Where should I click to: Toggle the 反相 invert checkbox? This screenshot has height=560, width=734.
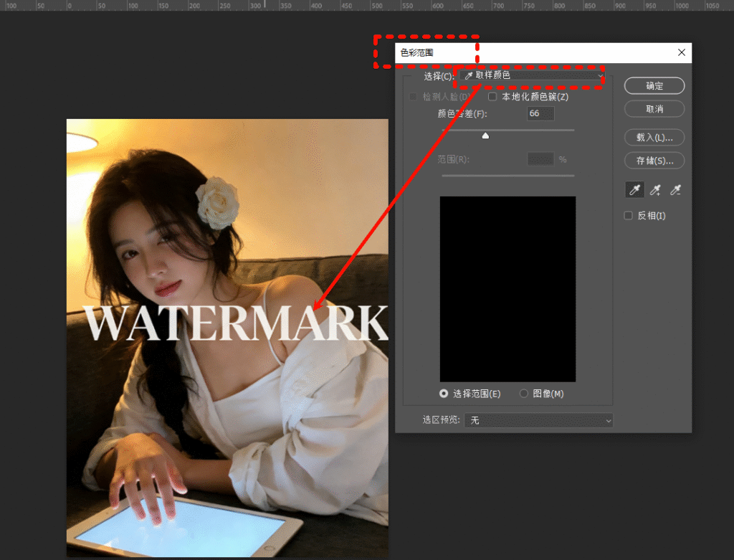point(629,216)
